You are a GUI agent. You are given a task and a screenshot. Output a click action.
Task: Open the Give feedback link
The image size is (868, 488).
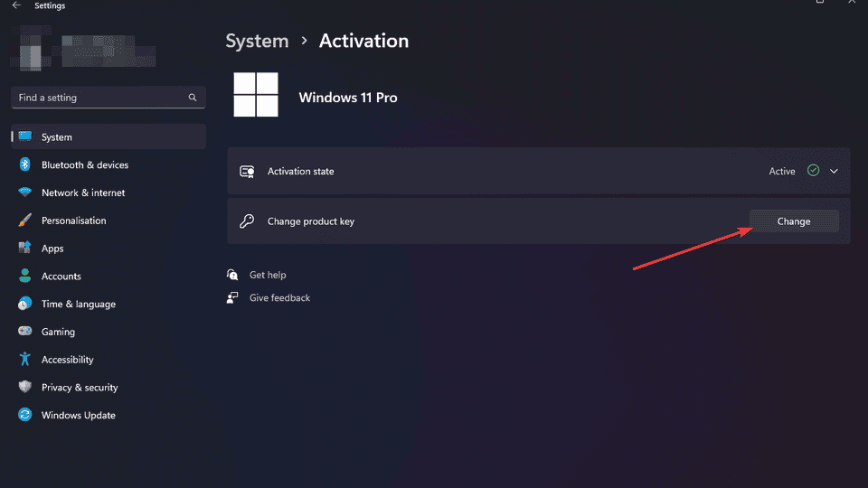(279, 297)
